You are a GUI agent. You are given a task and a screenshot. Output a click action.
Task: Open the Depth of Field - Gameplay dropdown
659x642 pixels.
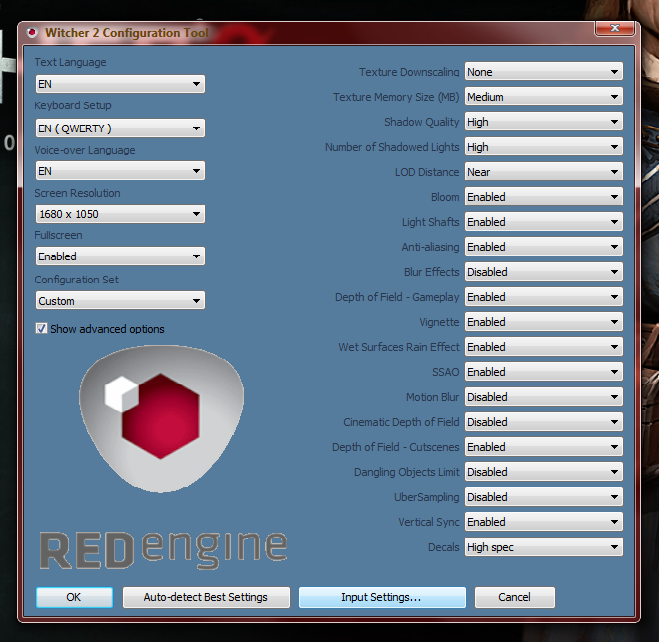pos(544,297)
